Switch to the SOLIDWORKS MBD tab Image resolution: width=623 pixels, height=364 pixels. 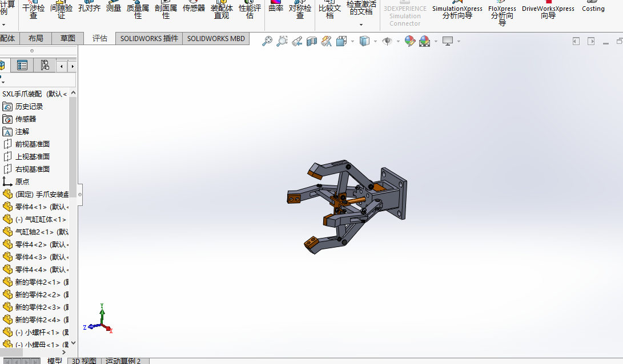(216, 38)
